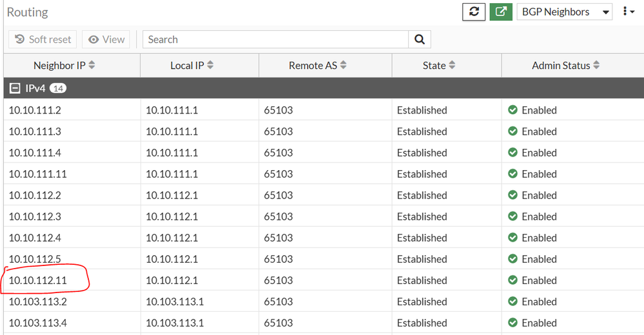Click the Soft reset button

(43, 39)
